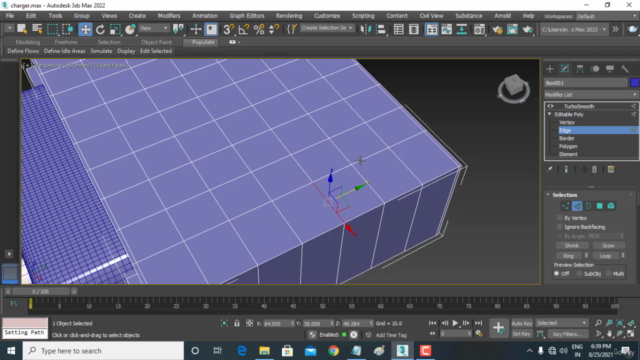Toggle Percent Snap button

(x=259, y=29)
